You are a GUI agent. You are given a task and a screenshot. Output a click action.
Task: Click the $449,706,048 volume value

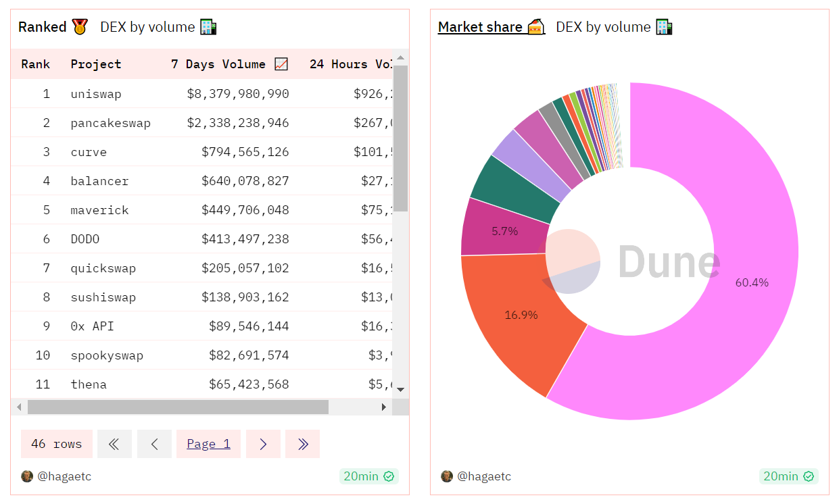[x=245, y=210]
